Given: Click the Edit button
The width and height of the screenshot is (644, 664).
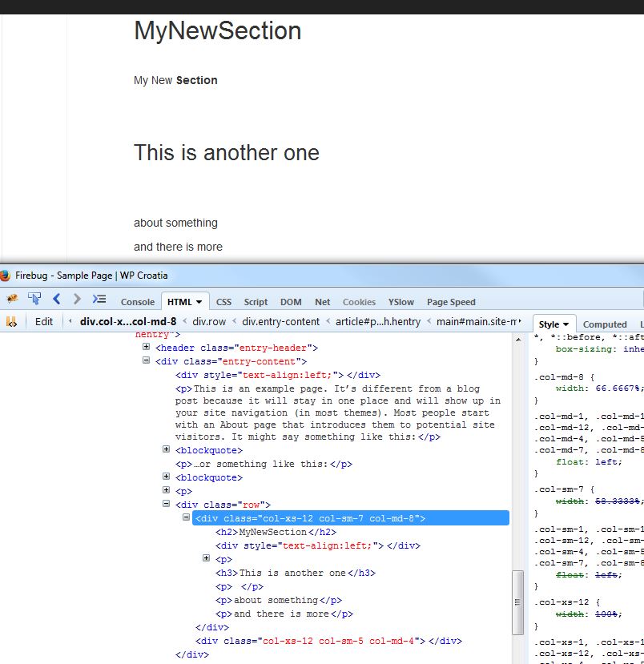Looking at the screenshot, I should click(44, 322).
